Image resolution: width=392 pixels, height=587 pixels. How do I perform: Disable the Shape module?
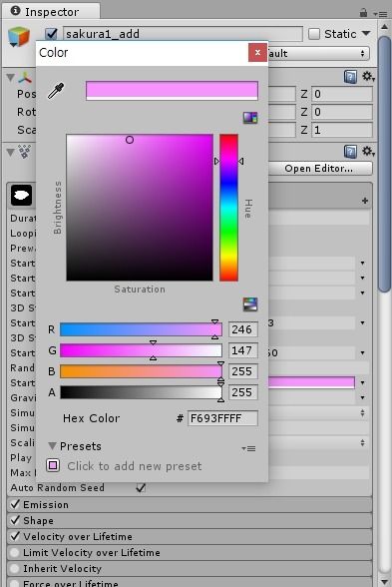(15, 520)
